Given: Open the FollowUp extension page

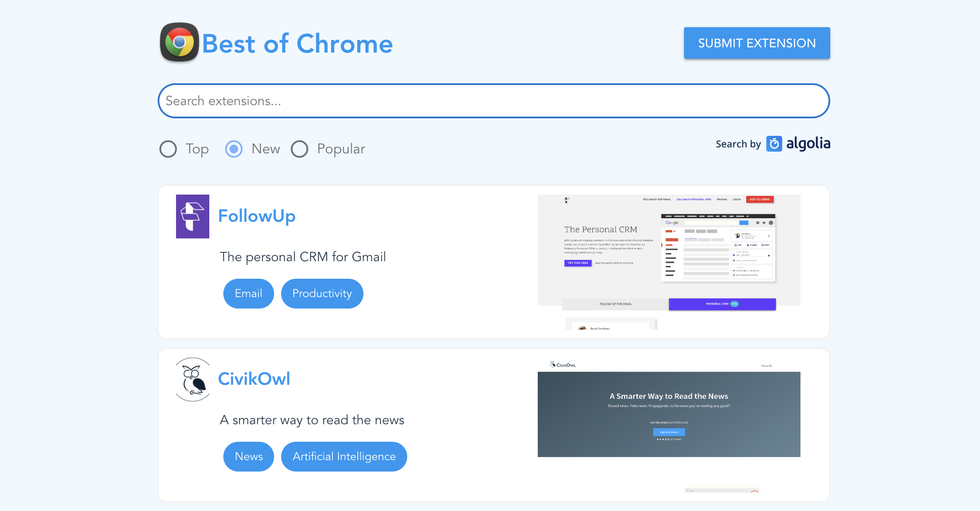Looking at the screenshot, I should click(257, 216).
